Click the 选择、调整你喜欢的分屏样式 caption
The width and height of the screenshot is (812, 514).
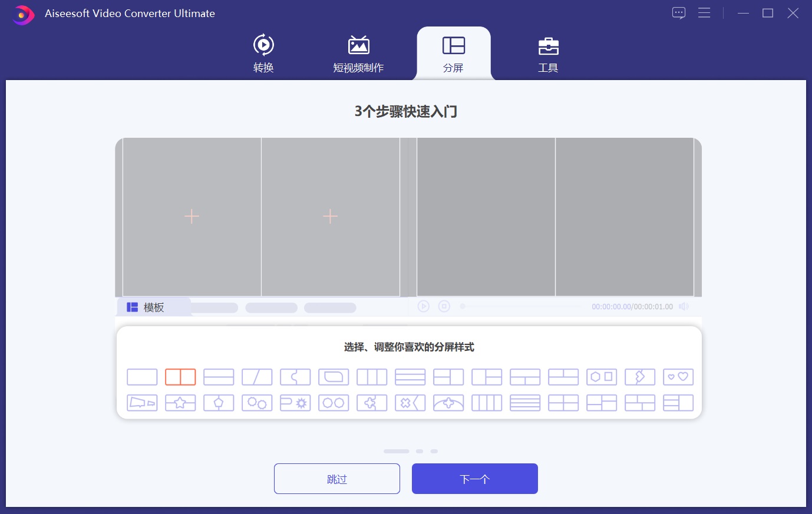[409, 347]
